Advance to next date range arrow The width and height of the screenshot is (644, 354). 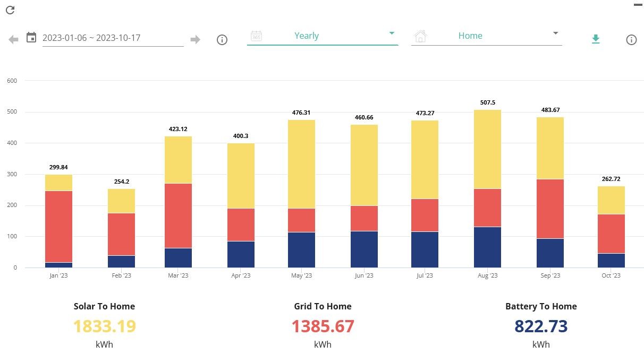click(195, 39)
